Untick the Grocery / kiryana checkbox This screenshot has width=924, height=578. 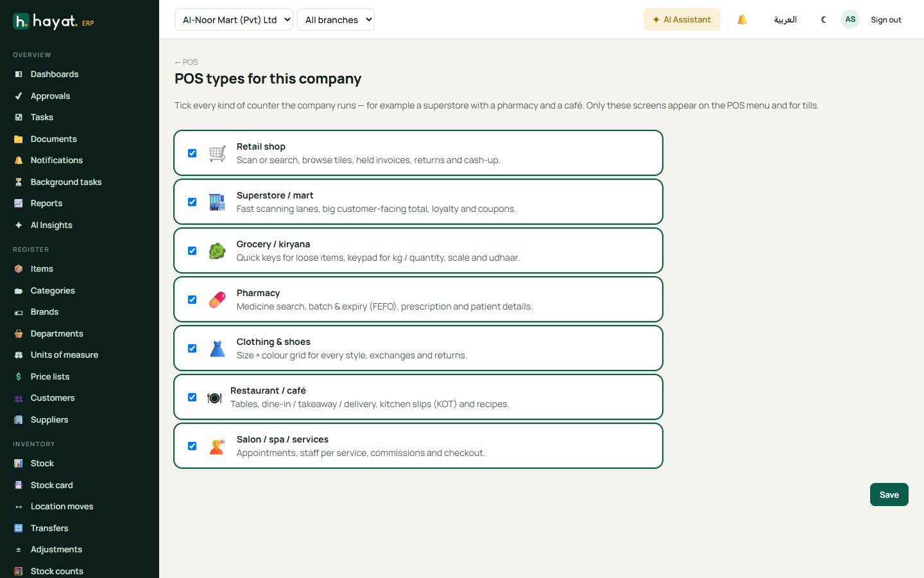pos(192,250)
